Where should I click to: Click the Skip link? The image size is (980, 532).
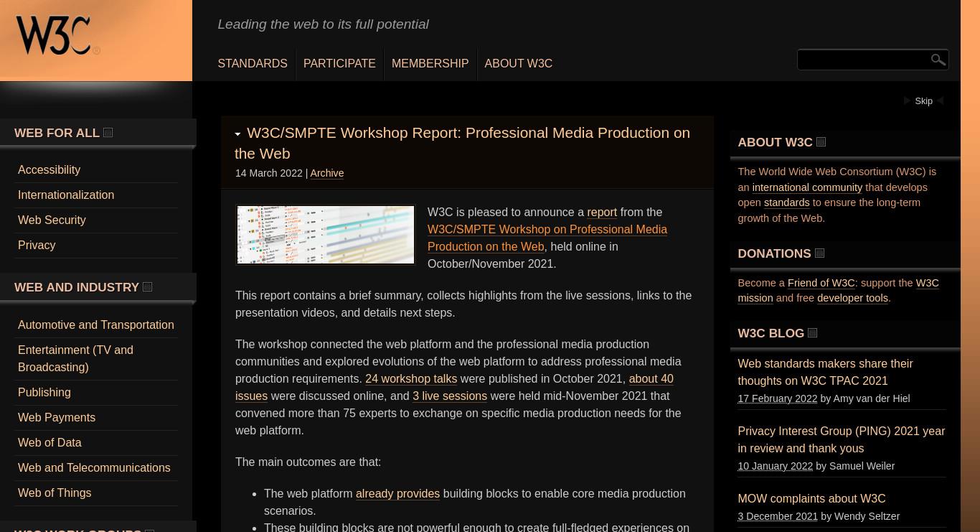coord(923,101)
